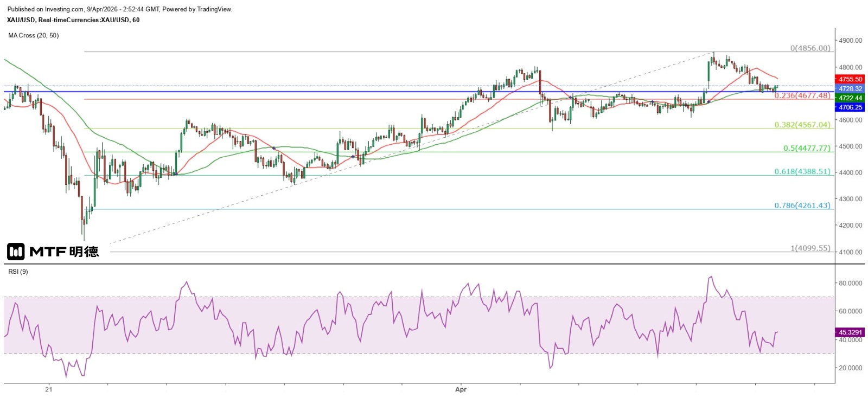This screenshot has width=868, height=398.
Task: Click the purple 45.3291 RSI value tag
Action: [850, 332]
